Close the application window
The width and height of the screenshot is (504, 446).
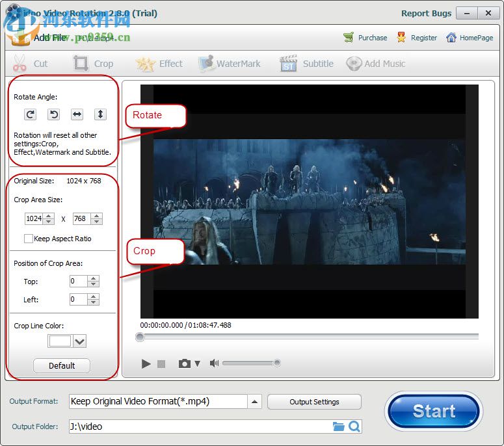(x=488, y=13)
